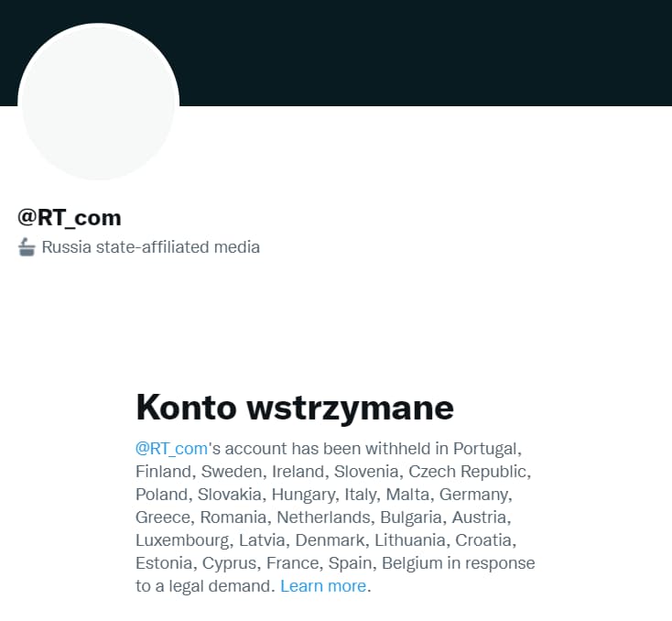672x621 pixels.
Task: Click the word "Portugal" in the notice
Action: (484, 449)
